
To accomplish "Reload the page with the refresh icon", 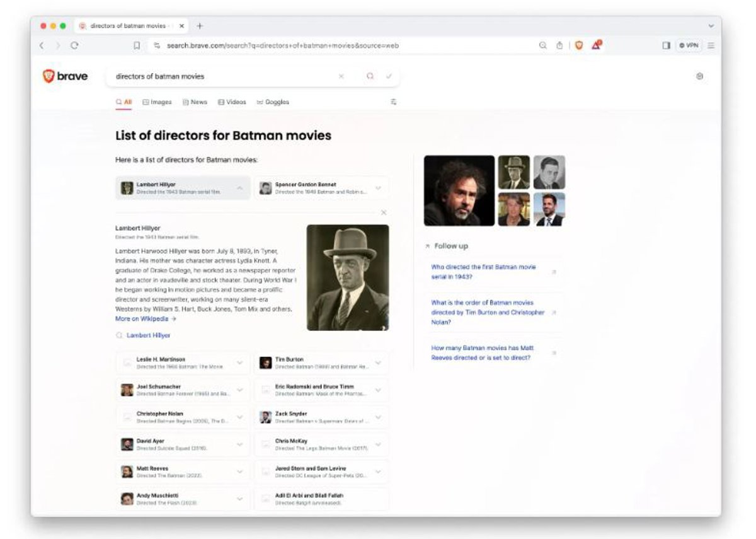I will [x=74, y=45].
